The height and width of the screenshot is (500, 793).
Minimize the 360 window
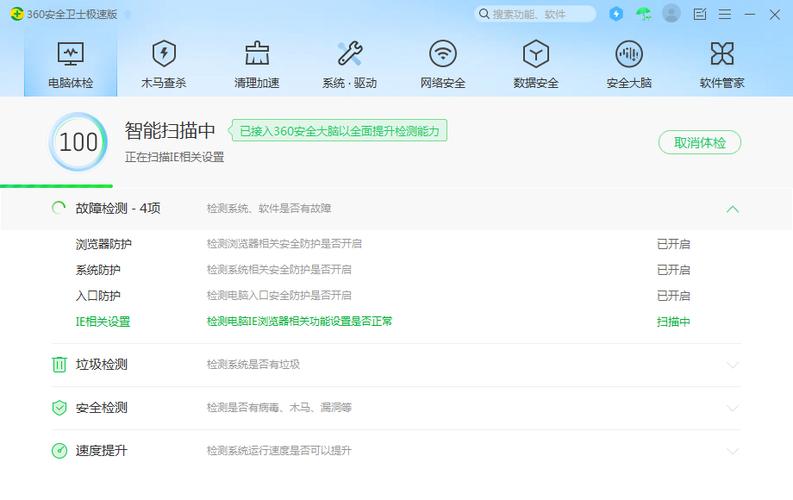tap(750, 14)
